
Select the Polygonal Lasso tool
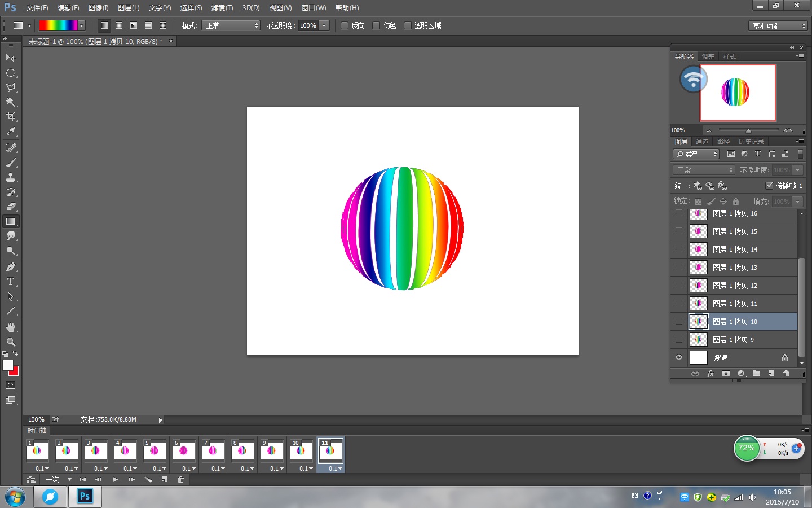coord(11,87)
